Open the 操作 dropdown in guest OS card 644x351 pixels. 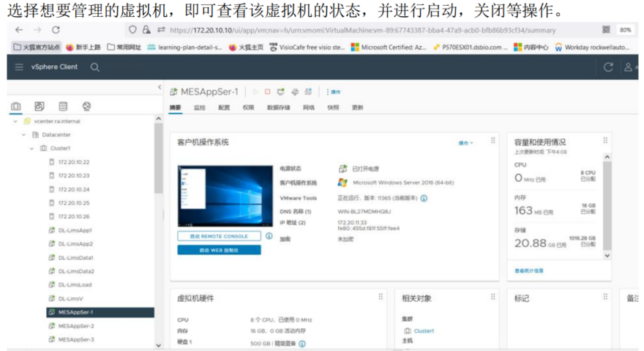coord(465,143)
